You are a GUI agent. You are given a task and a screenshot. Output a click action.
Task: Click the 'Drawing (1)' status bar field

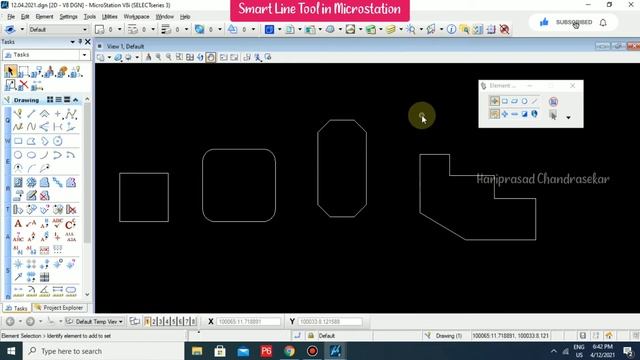449,336
